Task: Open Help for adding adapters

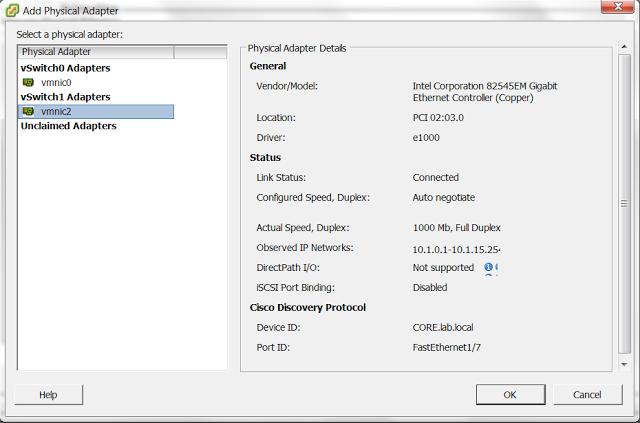Action: click(49, 395)
